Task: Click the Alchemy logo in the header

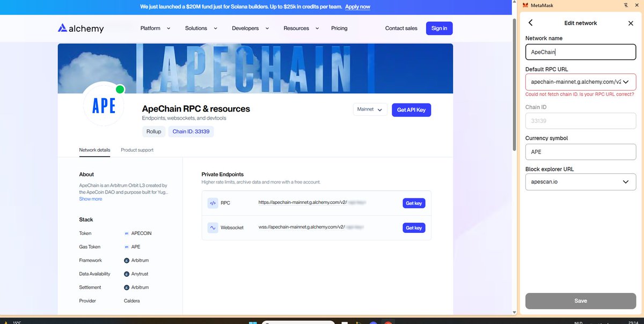Action: point(81,28)
